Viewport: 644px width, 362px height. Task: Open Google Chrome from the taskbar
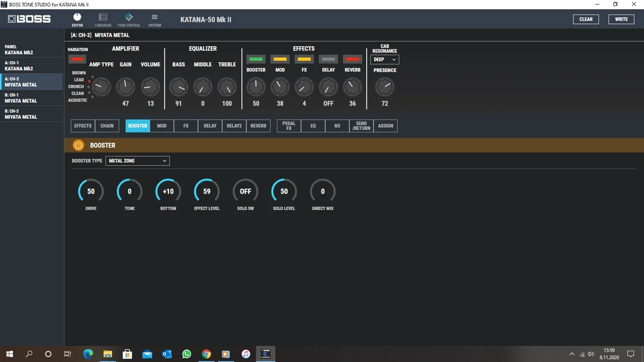(206, 354)
